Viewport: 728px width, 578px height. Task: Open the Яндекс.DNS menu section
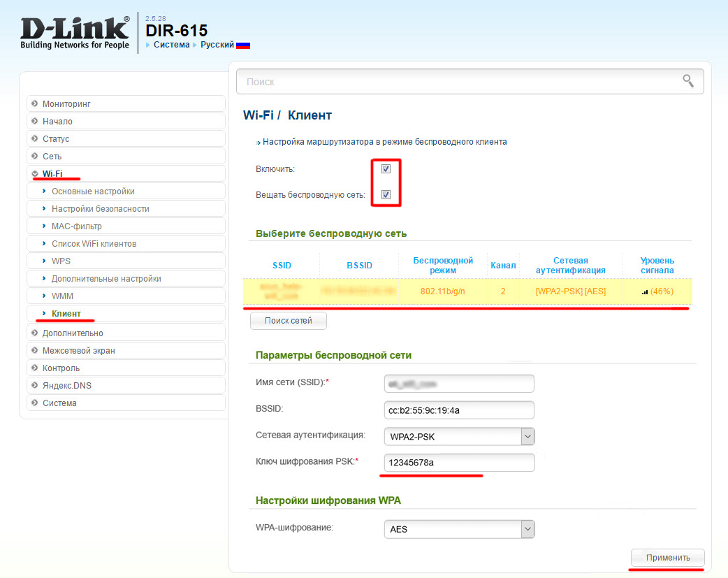(x=126, y=385)
